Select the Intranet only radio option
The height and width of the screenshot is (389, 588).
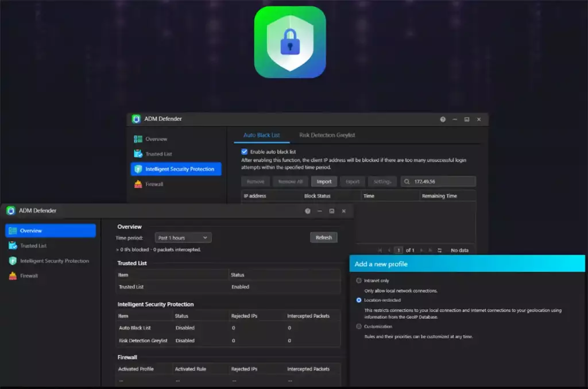tap(359, 280)
